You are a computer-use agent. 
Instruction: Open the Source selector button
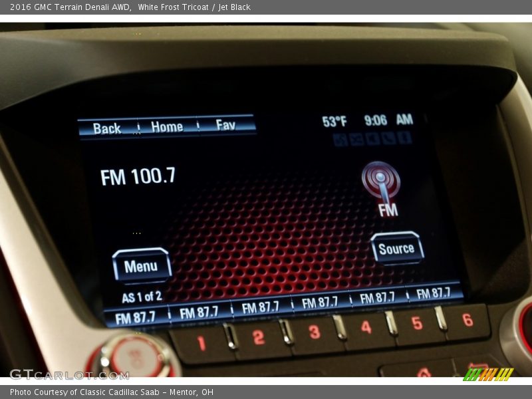(397, 249)
